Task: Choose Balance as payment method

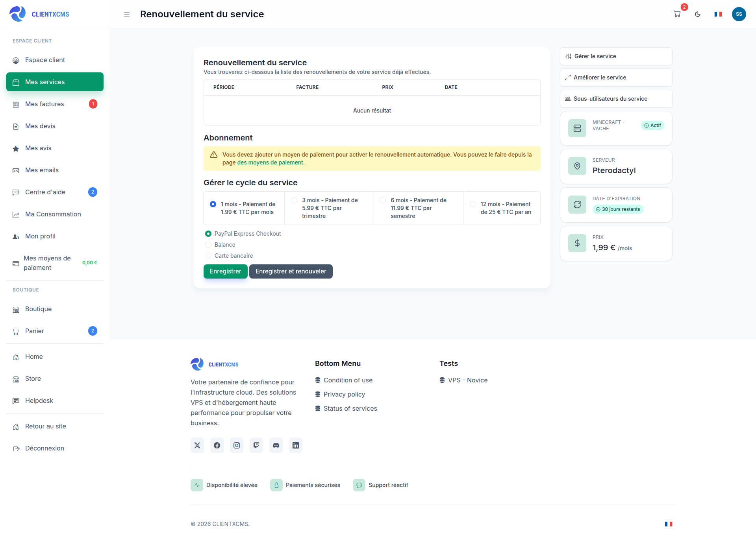Action: (208, 245)
